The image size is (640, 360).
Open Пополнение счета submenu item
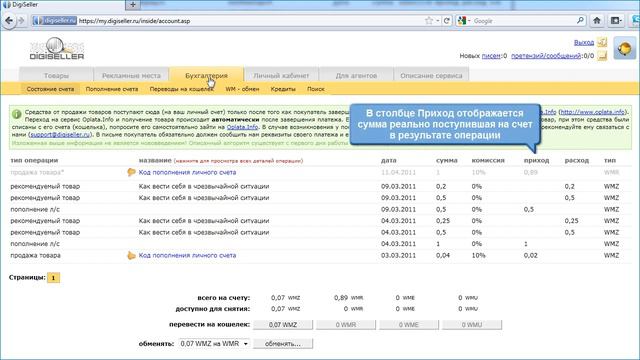coord(112,89)
